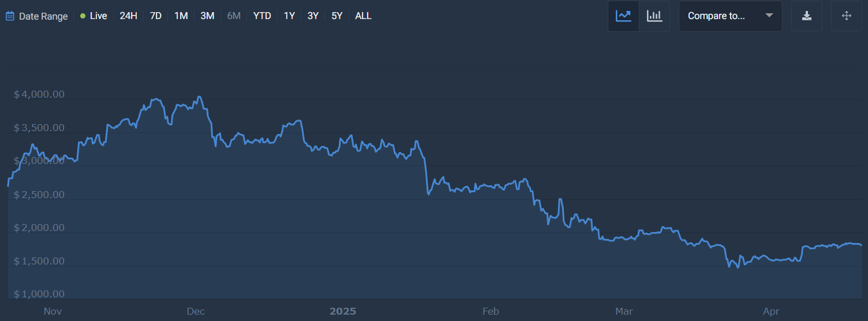Download the chart data
The height and width of the screenshot is (321, 868).
tap(807, 16)
